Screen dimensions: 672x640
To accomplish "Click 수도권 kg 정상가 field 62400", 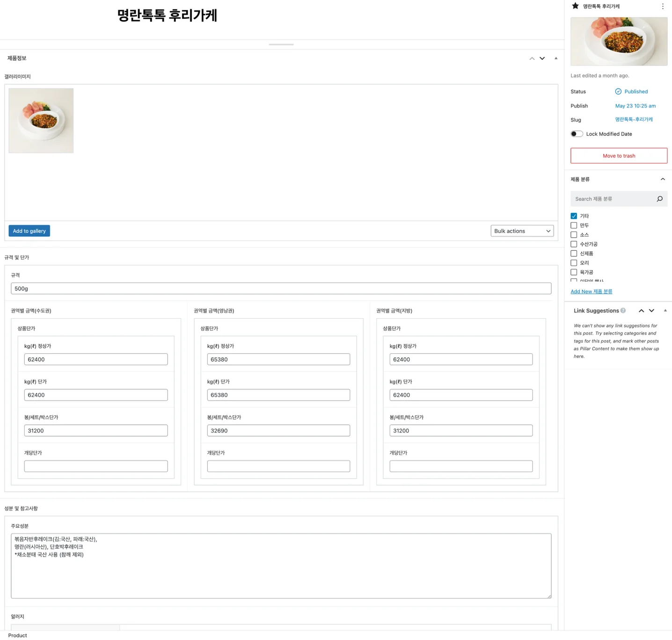I will [96, 359].
